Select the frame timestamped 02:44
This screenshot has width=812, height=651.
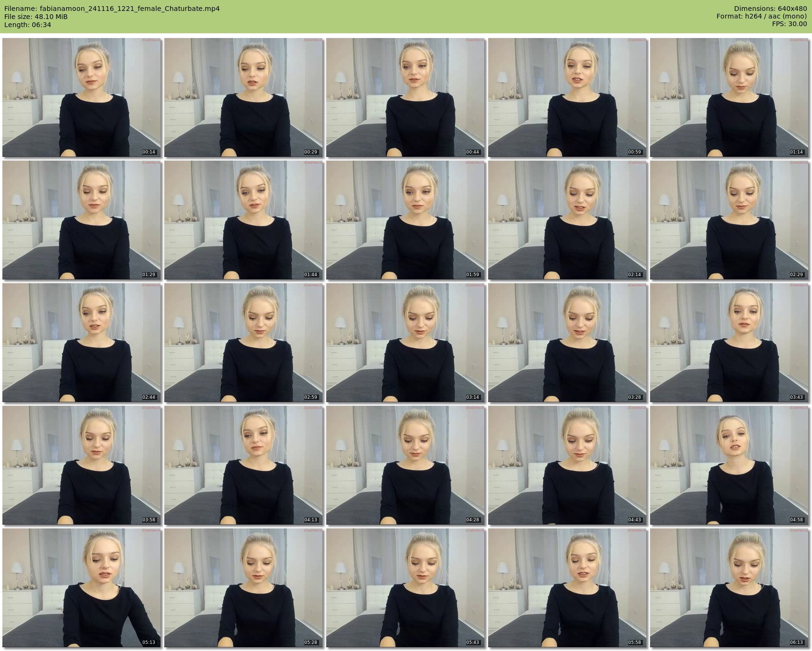[x=81, y=343]
